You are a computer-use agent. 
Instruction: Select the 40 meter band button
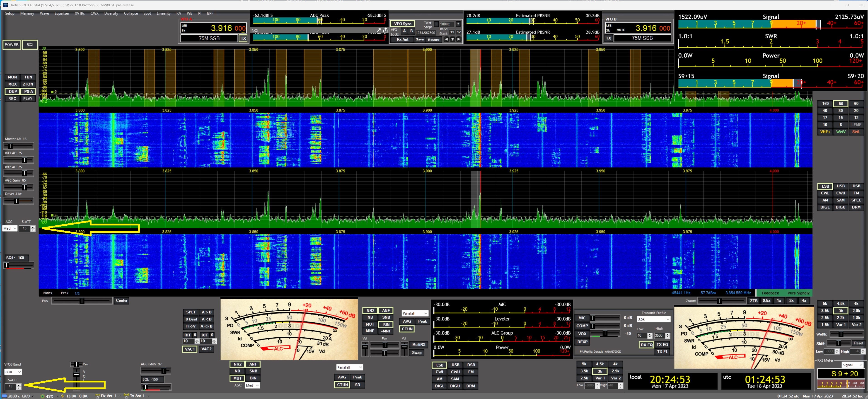[825, 111]
